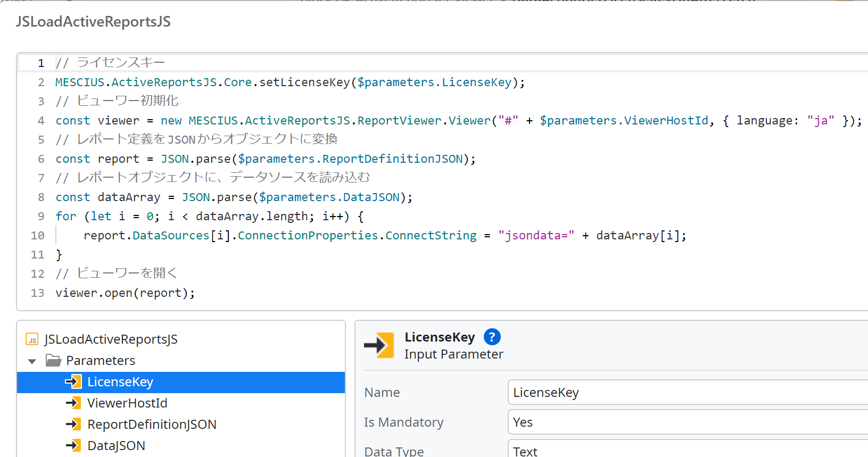
Task: Click the LicenseKey heading in properties panel
Action: tap(440, 337)
